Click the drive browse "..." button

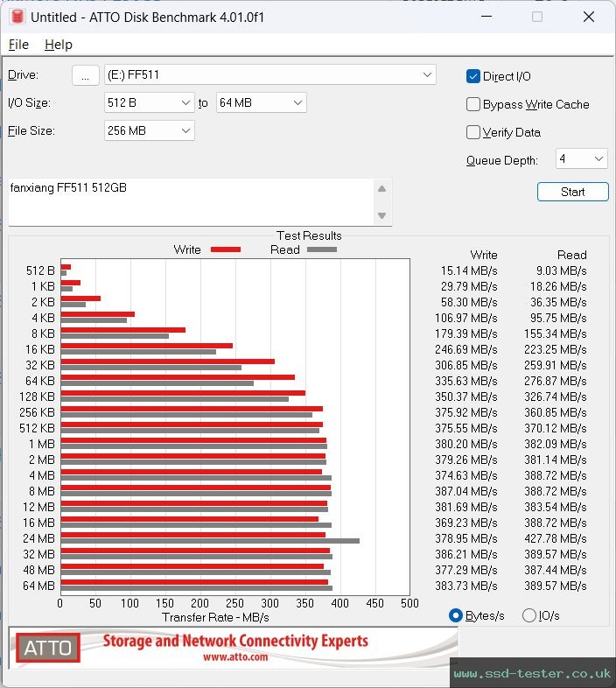coord(85,75)
